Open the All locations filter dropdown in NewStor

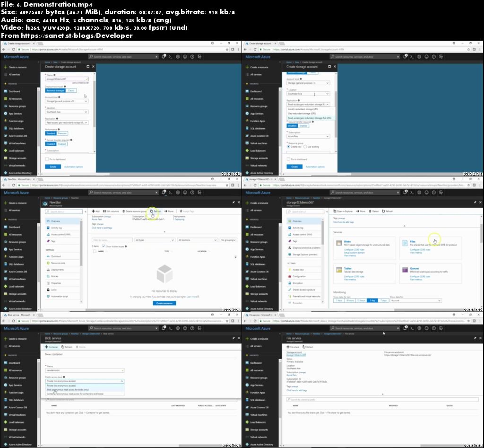198,240
